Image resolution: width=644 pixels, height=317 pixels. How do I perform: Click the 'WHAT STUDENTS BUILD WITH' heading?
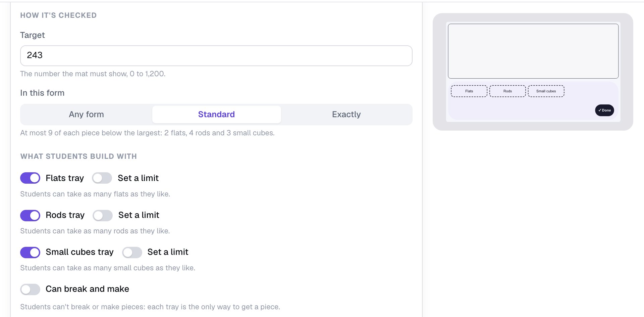pyautogui.click(x=78, y=156)
